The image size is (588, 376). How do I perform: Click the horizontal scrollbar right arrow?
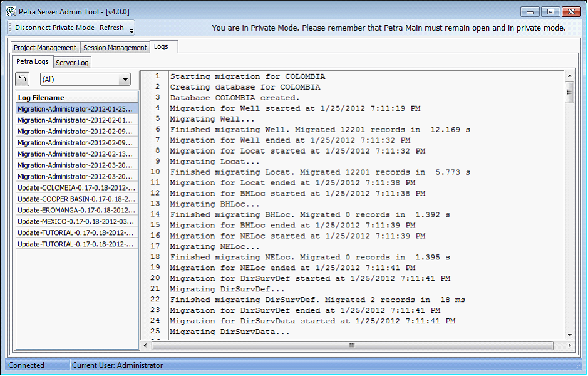(x=559, y=345)
